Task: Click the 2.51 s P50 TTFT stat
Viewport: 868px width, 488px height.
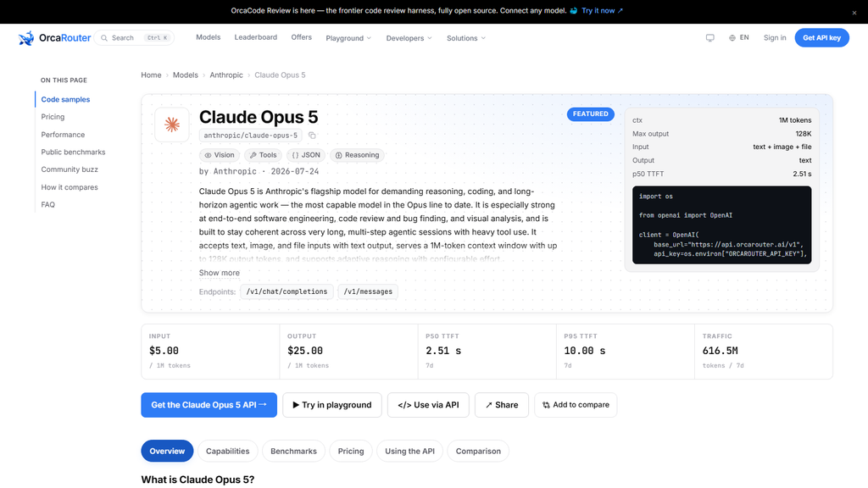Action: point(443,351)
